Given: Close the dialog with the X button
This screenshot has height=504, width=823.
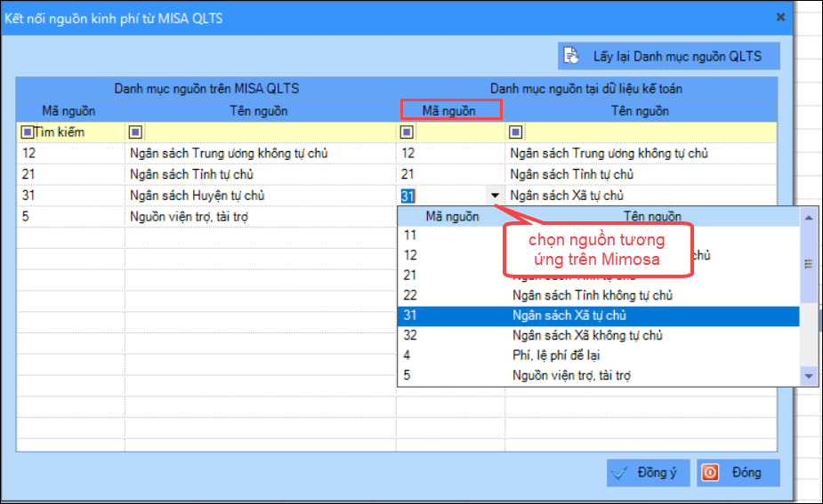Looking at the screenshot, I should 780,17.
